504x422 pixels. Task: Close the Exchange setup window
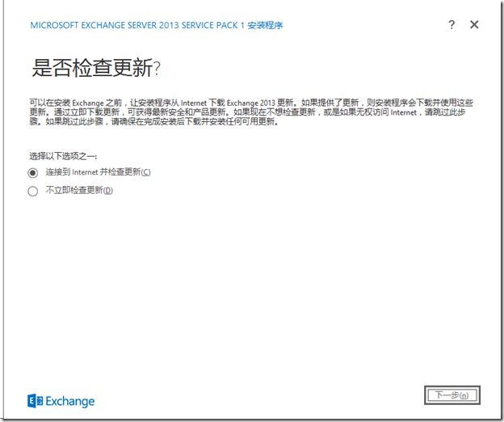(474, 24)
